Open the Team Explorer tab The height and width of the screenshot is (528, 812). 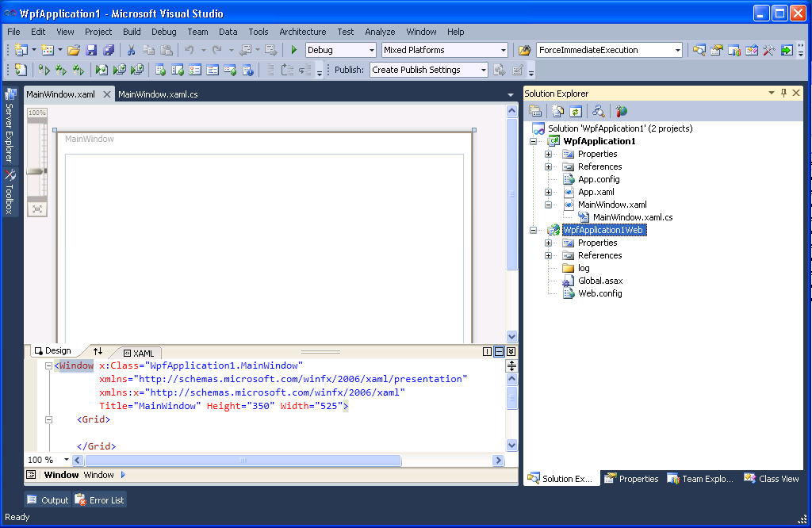[700, 479]
